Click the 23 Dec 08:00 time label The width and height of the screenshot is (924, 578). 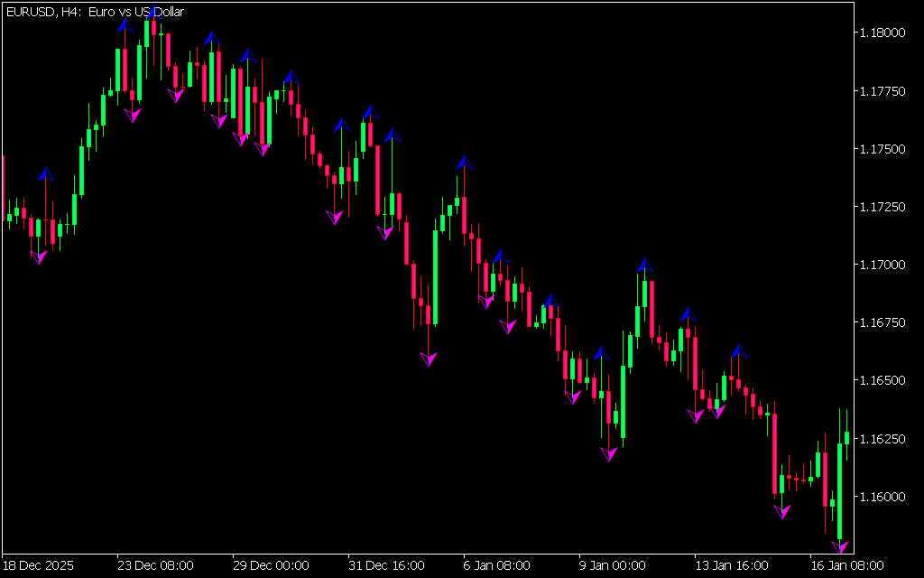click(x=155, y=565)
